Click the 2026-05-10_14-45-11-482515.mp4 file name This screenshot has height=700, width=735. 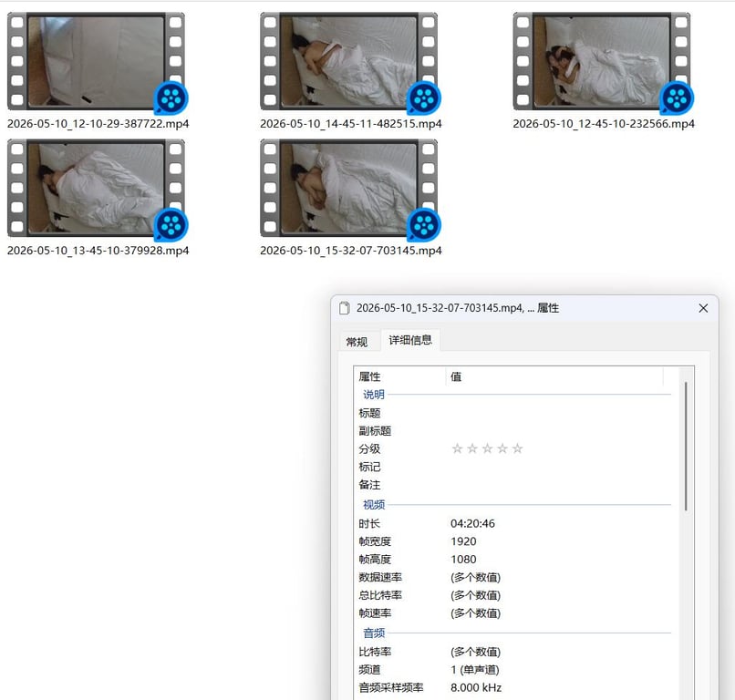(x=350, y=124)
